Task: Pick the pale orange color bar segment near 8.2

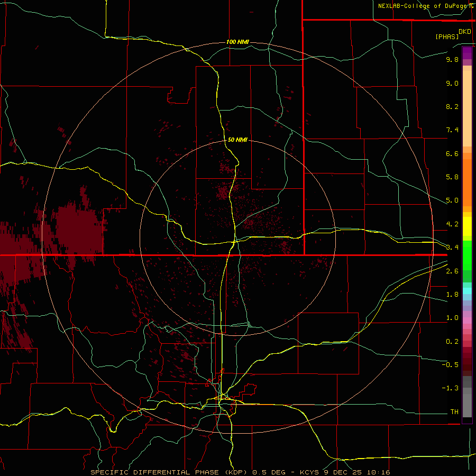Action: pyautogui.click(x=467, y=108)
